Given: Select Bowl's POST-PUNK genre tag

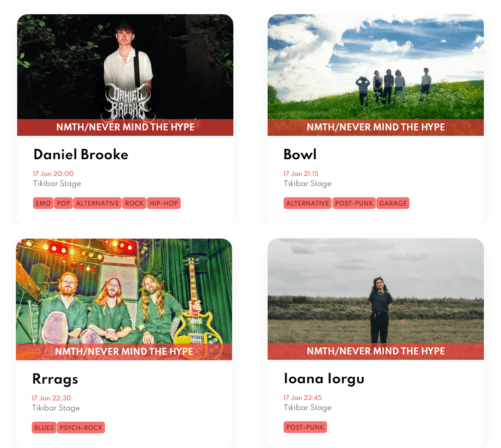Looking at the screenshot, I should pyautogui.click(x=354, y=204).
